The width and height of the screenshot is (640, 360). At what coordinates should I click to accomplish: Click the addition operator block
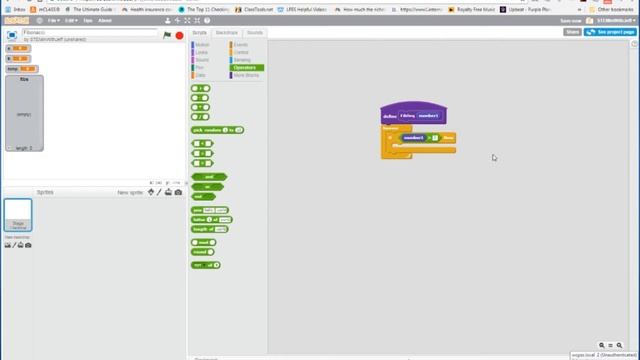200,89
